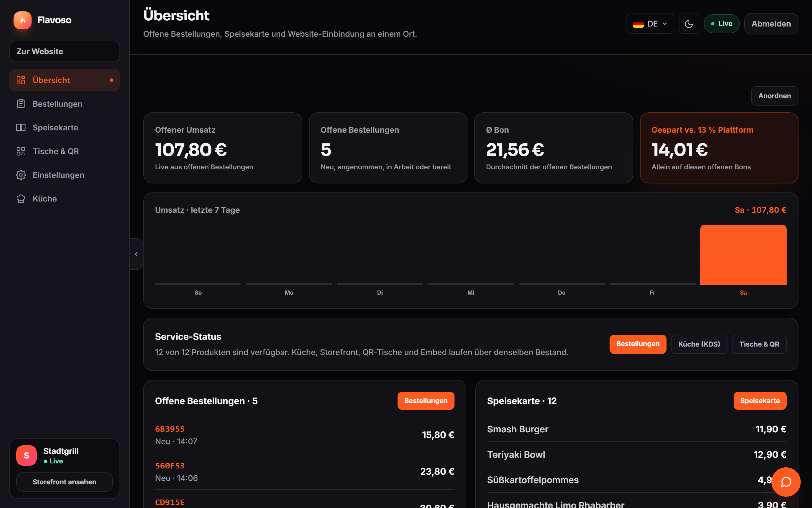Open the chat bubble support widget
The height and width of the screenshot is (508, 812).
click(x=786, y=482)
